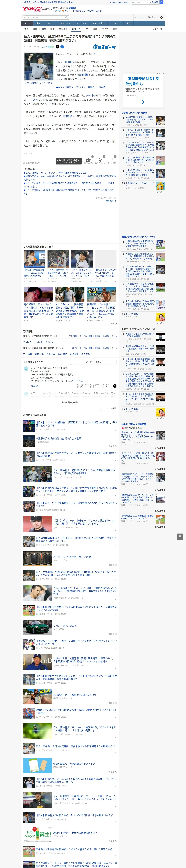The width and height of the screenshot is (186, 868).
Task: Open the 個人成績 link in プロ野球 row
Action: point(106,336)
